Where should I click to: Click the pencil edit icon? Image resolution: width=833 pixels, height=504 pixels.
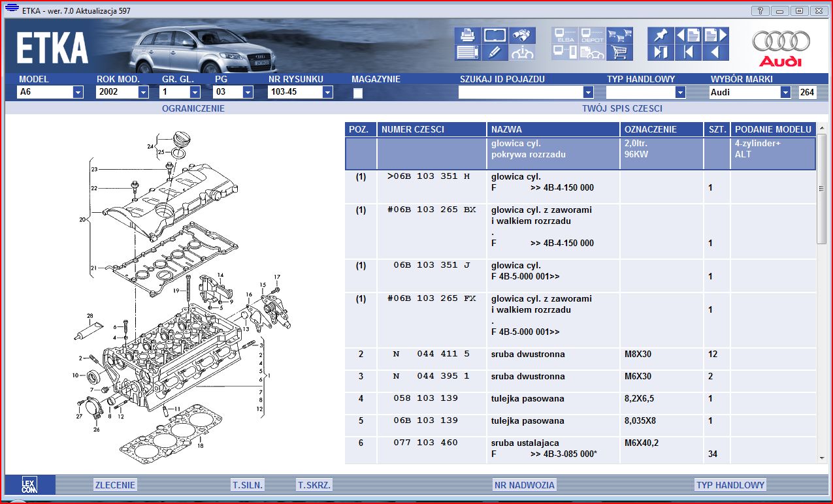(x=495, y=53)
